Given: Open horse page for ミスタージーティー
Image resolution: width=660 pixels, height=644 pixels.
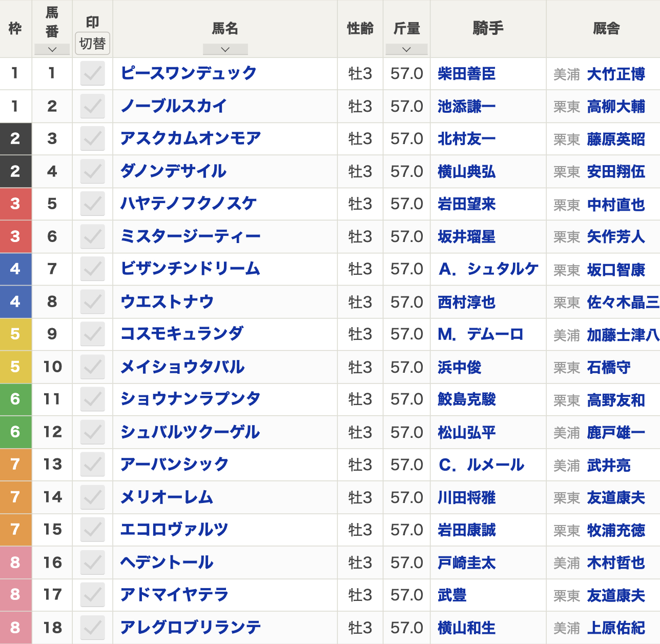Looking at the screenshot, I should [191, 236].
